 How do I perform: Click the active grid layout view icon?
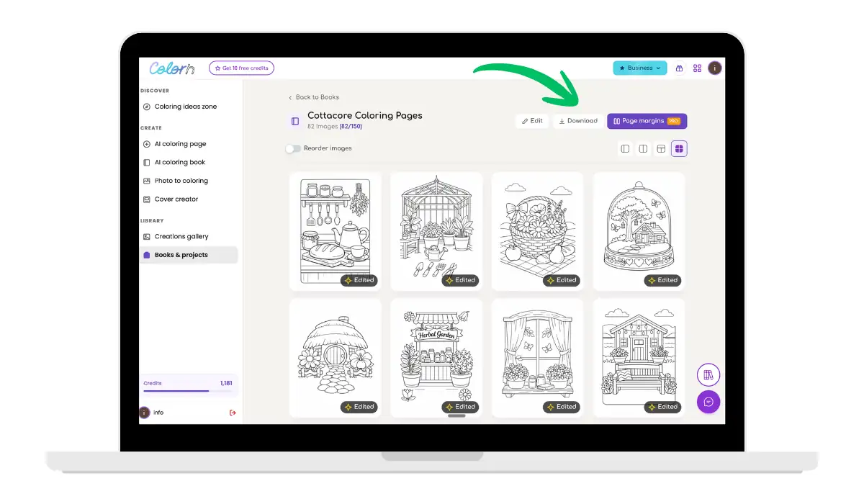tap(678, 148)
